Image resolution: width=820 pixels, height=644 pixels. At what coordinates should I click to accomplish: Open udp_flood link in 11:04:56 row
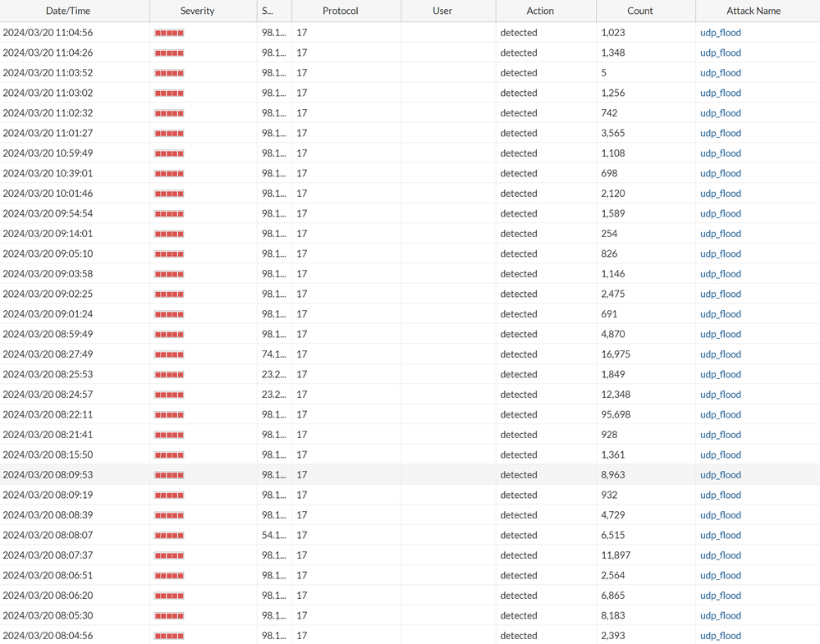[x=720, y=33]
